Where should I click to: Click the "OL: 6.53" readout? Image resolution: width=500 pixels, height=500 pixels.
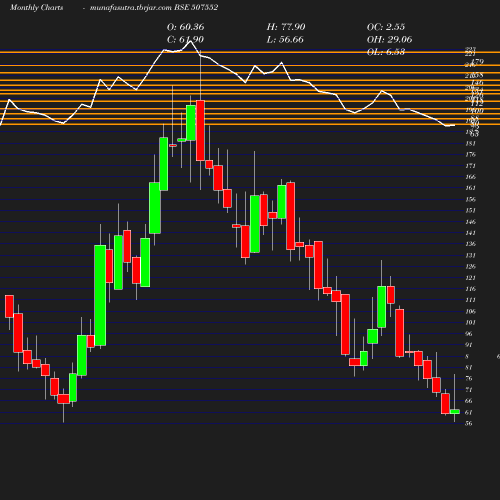point(386,52)
